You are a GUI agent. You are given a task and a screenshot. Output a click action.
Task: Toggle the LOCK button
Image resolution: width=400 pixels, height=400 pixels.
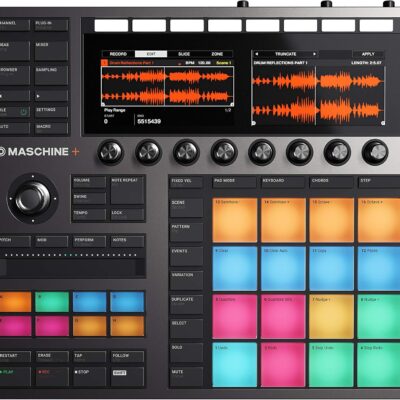127,215
